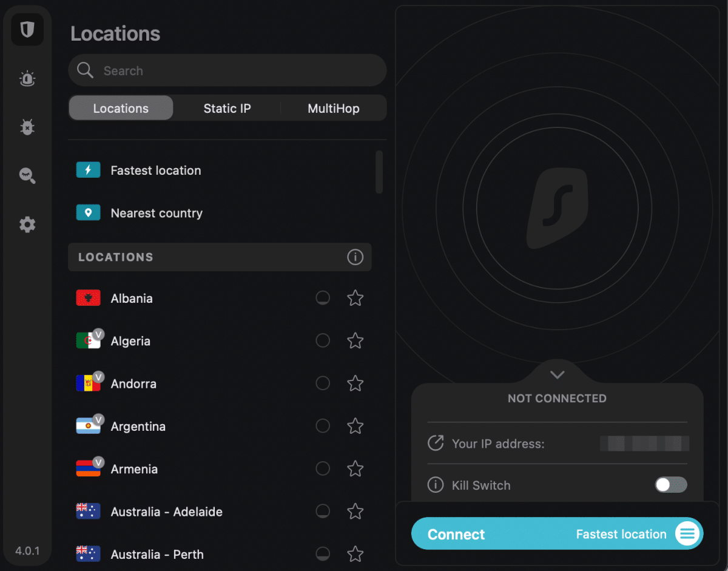Select the Algeria server load radio circle
This screenshot has height=571, width=728.
pos(323,341)
